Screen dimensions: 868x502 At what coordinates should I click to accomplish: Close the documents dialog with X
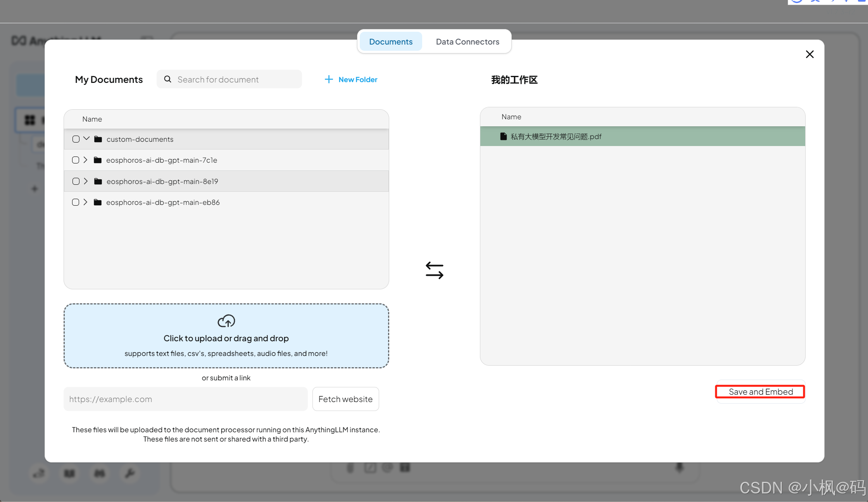coord(809,54)
